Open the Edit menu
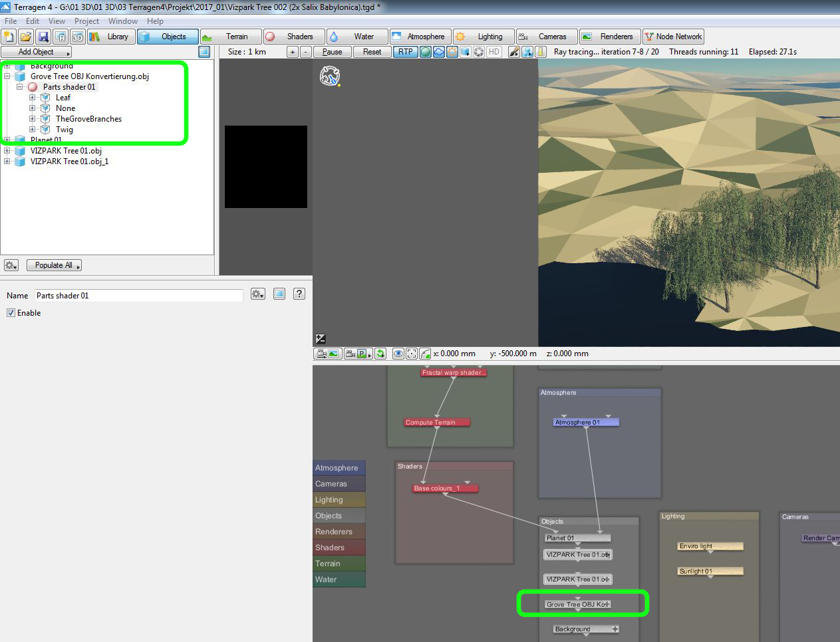Viewport: 840px width, 642px height. (33, 21)
